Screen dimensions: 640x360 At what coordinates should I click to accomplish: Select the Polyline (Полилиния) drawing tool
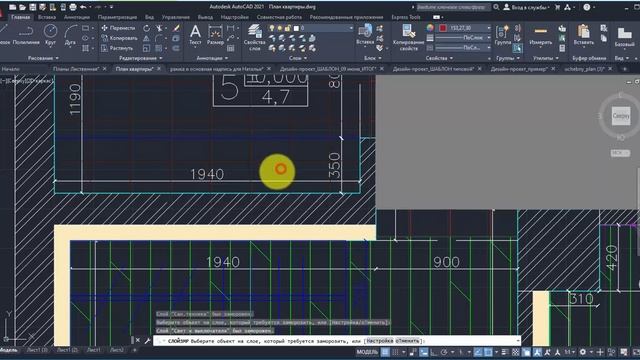tap(26, 35)
